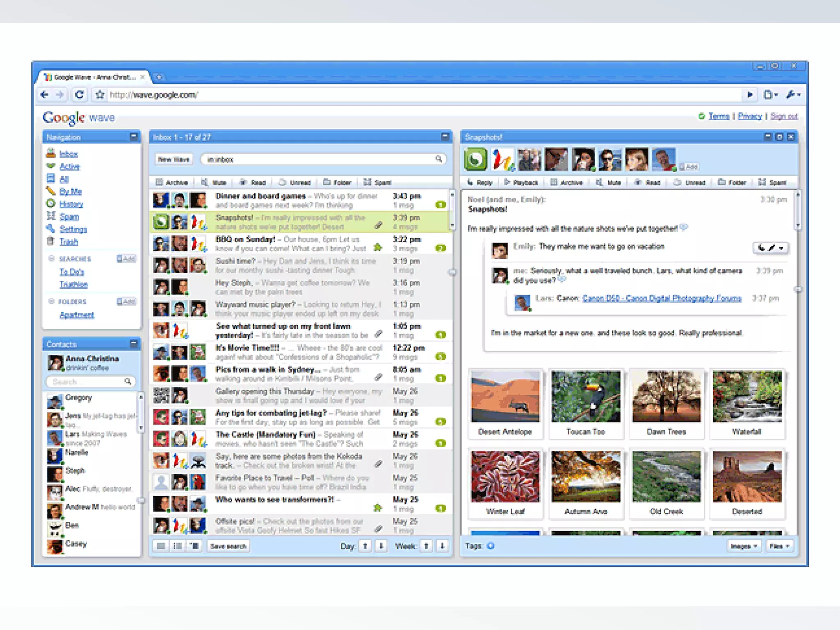Open the Toucan Too thumbnail
Image resolution: width=840 pixels, height=630 pixels.
(x=586, y=397)
